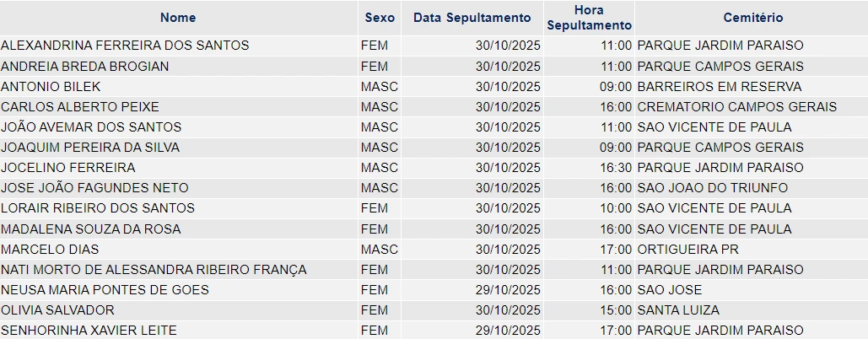The image size is (868, 339).
Task: Select JOAQUIM PEREIRA DA SILVA name
Action: point(90,147)
